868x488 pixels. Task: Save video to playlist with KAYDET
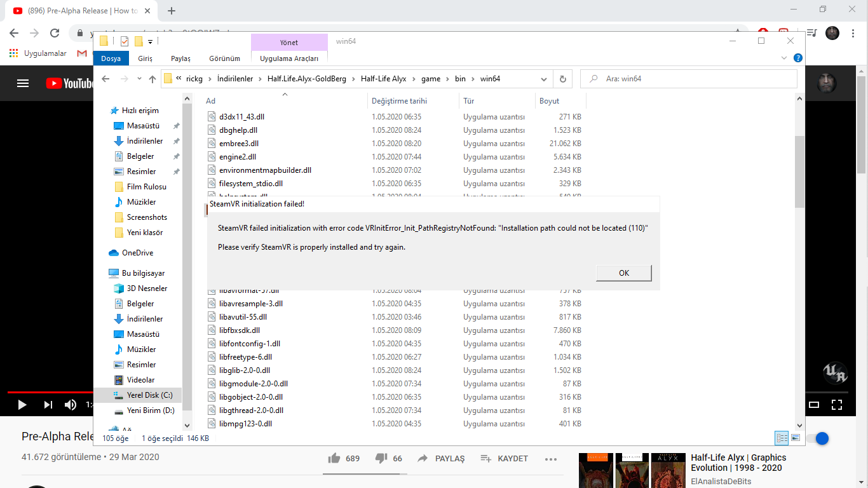coord(504,459)
